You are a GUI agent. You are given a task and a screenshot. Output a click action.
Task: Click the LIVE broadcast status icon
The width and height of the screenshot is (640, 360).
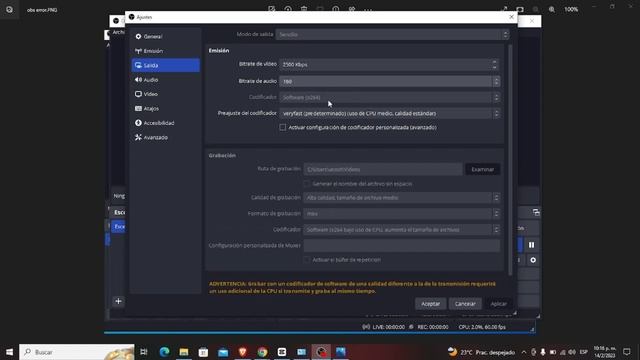pos(366,327)
